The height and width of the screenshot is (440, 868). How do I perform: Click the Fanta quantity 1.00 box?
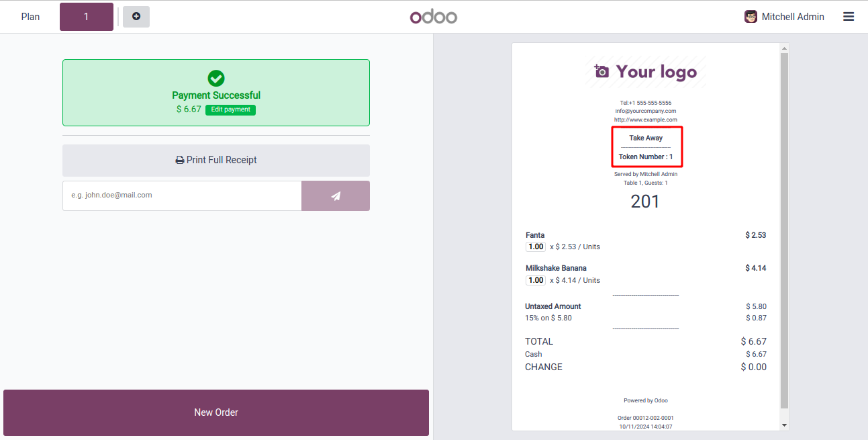point(536,247)
